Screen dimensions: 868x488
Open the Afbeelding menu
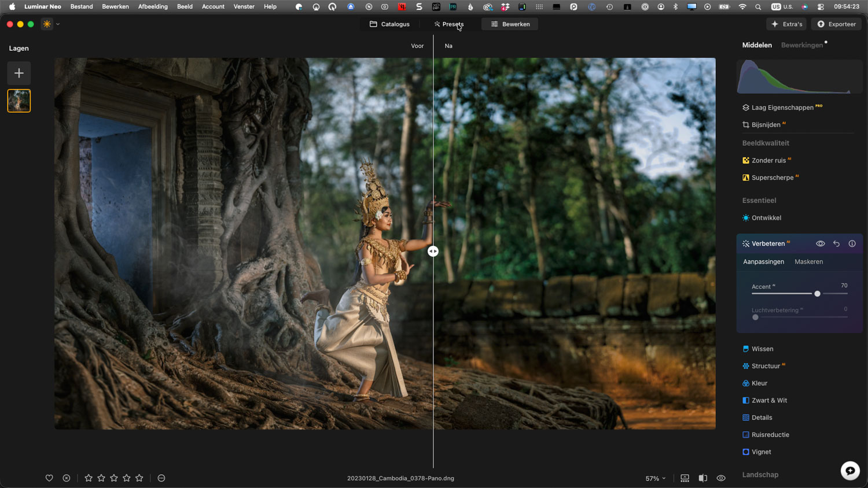[x=153, y=7]
